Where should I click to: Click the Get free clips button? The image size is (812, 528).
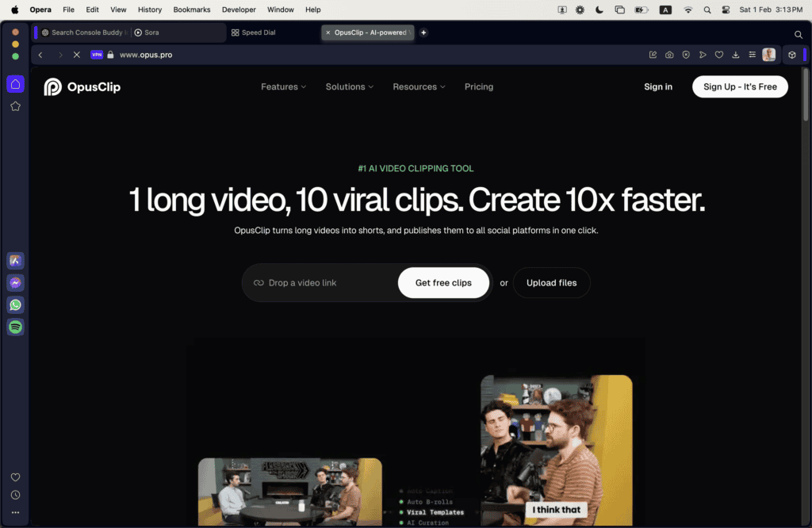pyautogui.click(x=443, y=283)
